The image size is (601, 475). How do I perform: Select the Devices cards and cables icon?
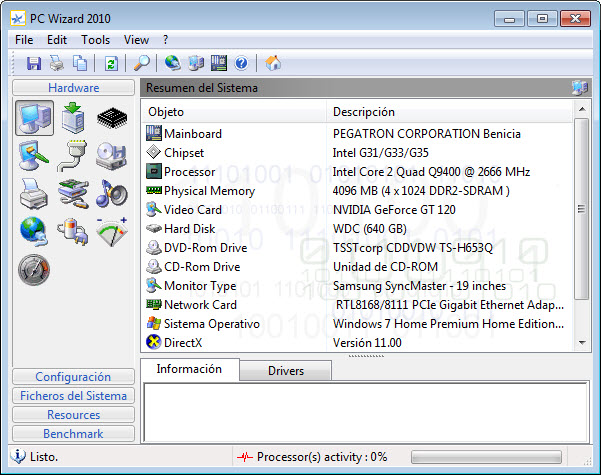73,194
